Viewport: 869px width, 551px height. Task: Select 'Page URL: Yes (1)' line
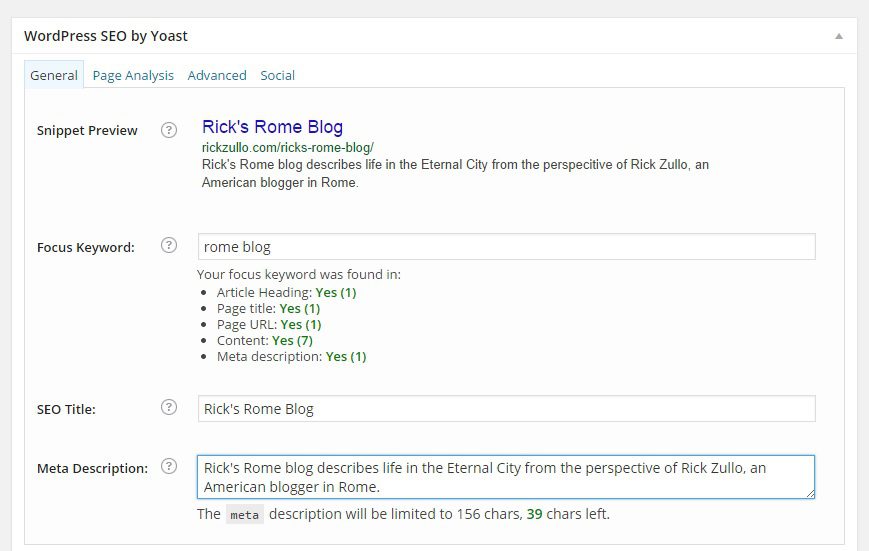click(269, 324)
